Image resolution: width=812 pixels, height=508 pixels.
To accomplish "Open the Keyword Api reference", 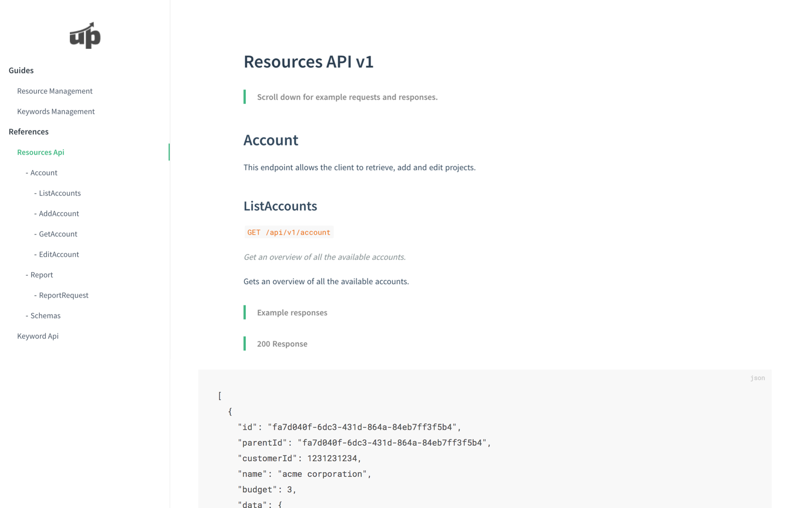I will point(37,336).
